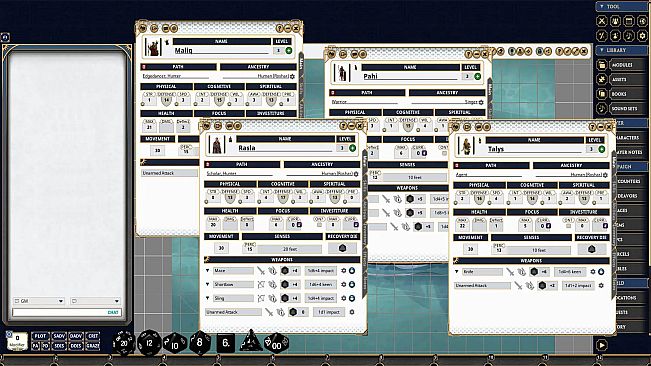Expand Talys's Knife weapon row
The width and height of the screenshot is (651, 366).
[457, 272]
